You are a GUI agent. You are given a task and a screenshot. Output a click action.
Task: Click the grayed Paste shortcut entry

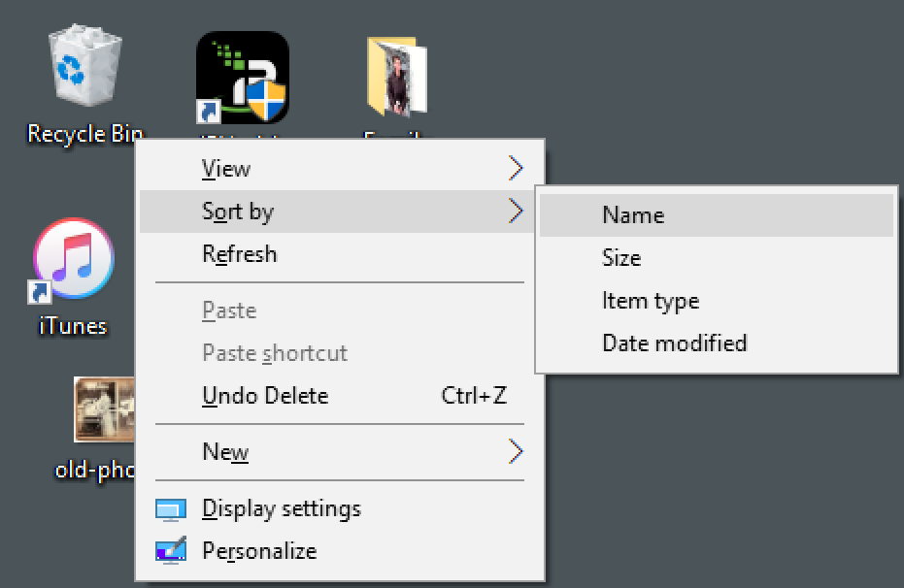tap(275, 352)
